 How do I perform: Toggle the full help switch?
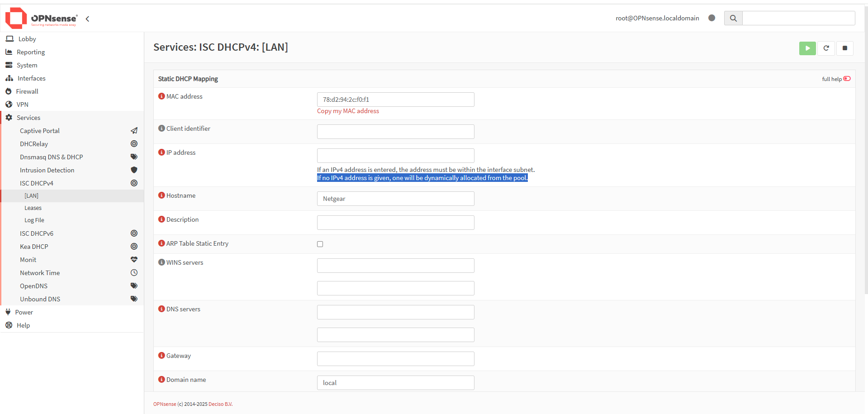point(847,79)
